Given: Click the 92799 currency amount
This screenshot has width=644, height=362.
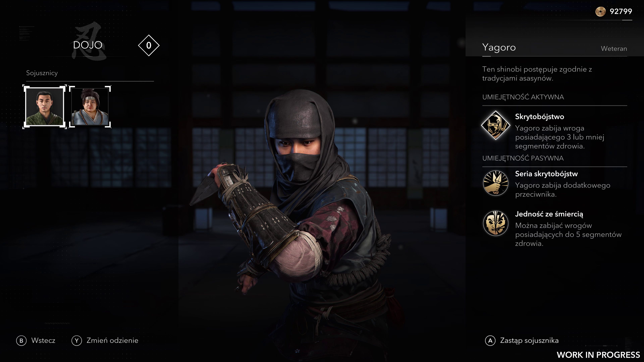Looking at the screenshot, I should pyautogui.click(x=621, y=12).
